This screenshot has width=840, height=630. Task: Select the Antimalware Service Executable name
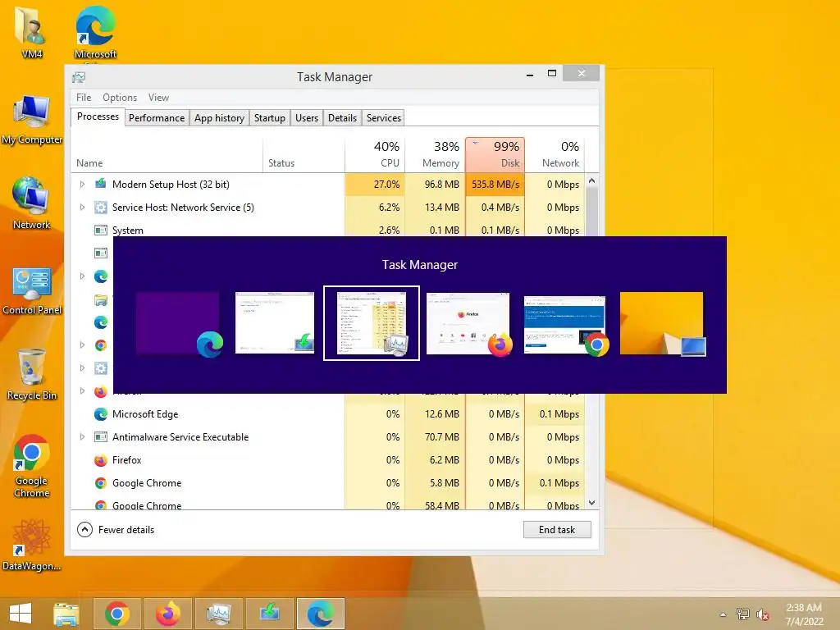pyautogui.click(x=180, y=437)
